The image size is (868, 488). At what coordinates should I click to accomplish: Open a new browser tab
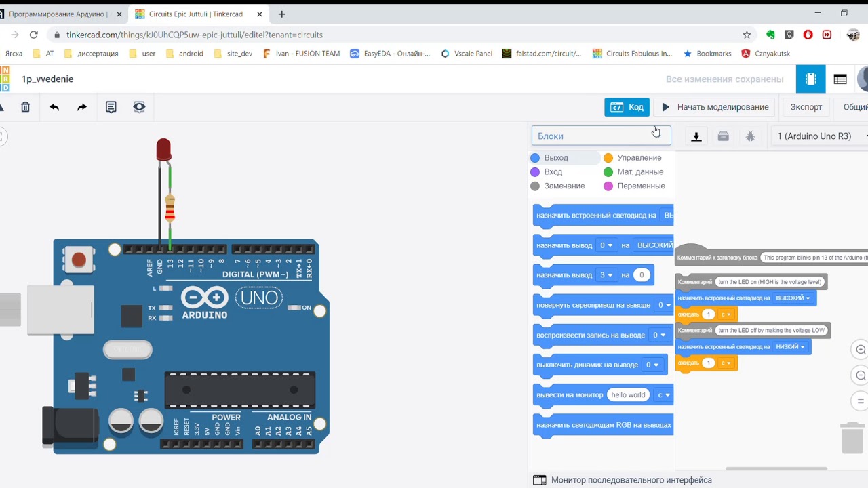point(282,14)
